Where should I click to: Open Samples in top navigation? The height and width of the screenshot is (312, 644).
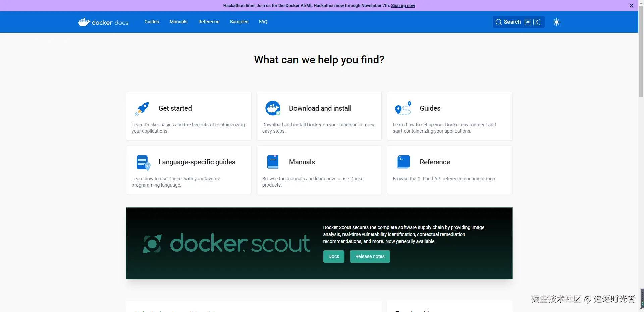pos(239,22)
